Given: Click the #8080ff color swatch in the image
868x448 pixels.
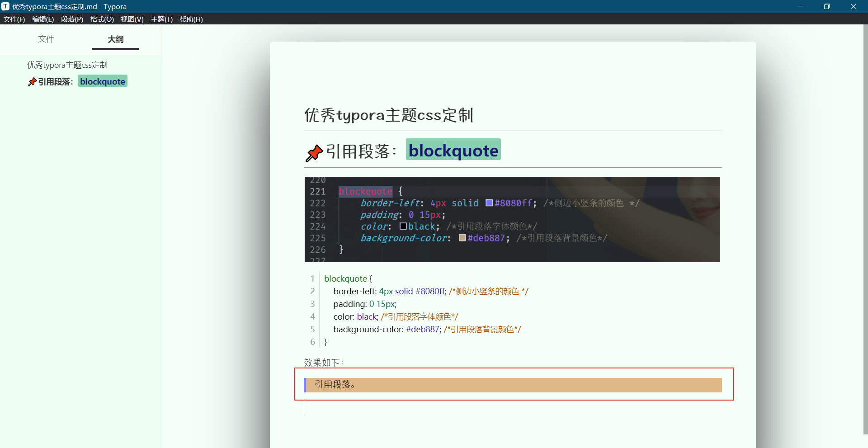Looking at the screenshot, I should tap(489, 203).
